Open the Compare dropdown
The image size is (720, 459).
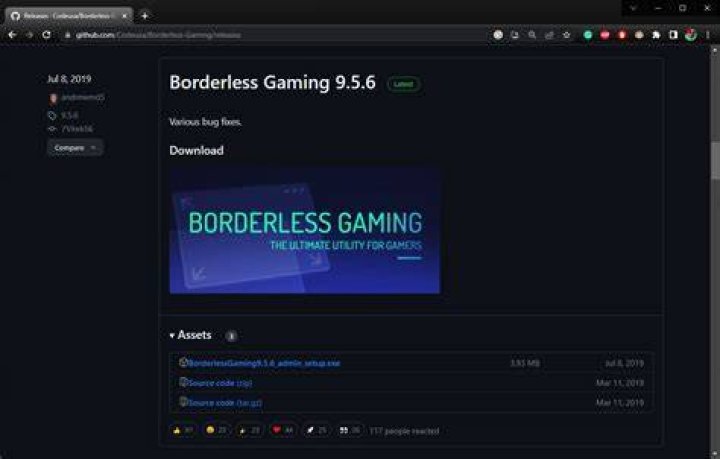coord(75,148)
